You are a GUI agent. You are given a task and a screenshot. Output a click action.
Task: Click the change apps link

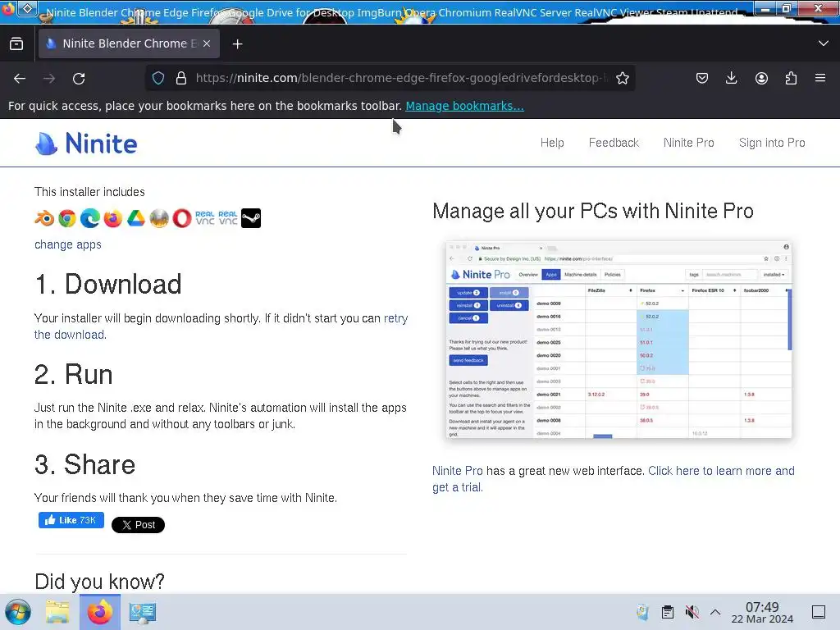coord(68,244)
